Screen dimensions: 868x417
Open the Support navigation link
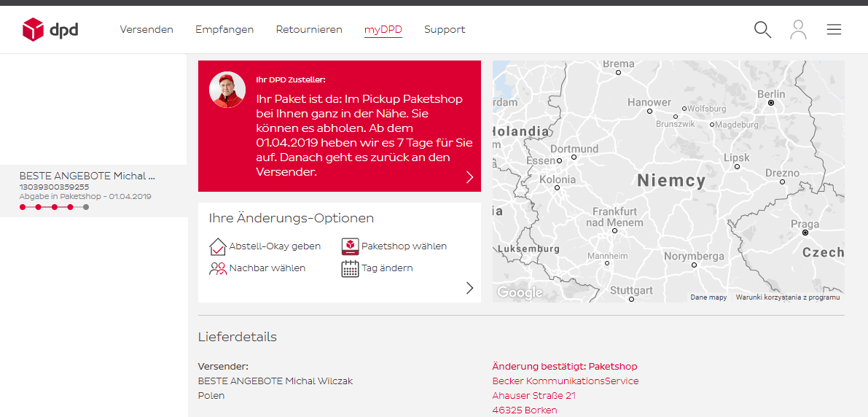[445, 30]
